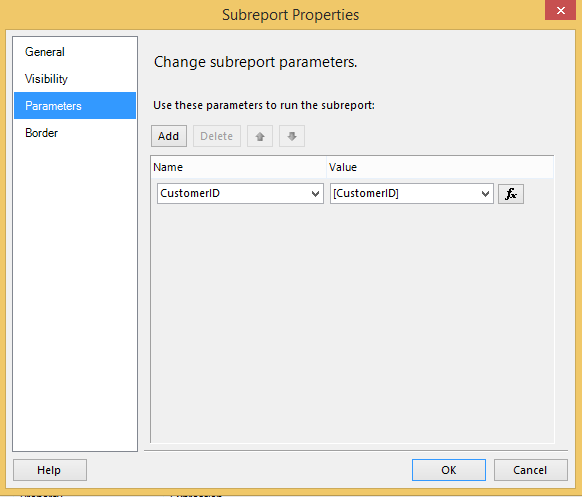The height and width of the screenshot is (497, 582).
Task: Click the empty parameters list area
Action: 352,323
